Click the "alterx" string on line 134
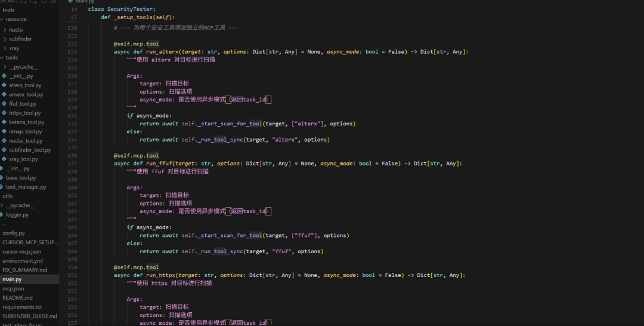644x326 pixels. [284, 140]
